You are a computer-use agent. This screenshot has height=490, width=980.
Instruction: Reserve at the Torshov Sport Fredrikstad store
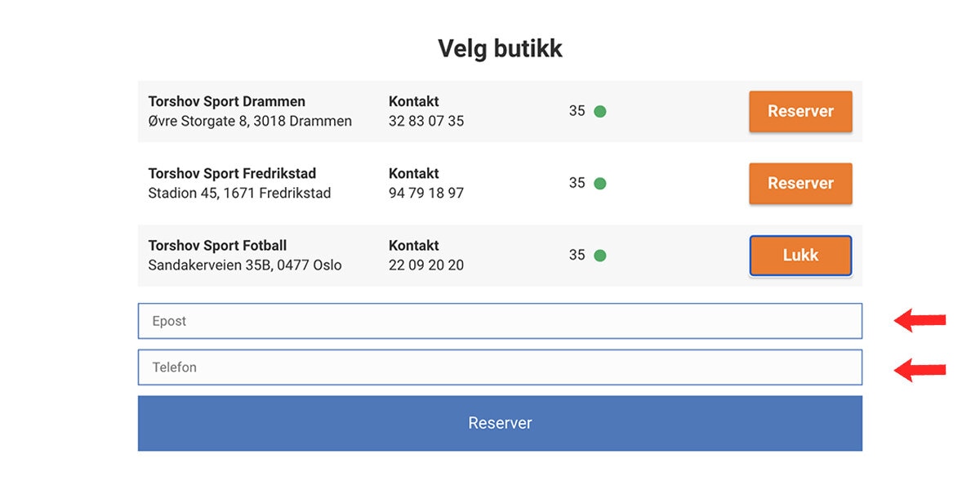[800, 183]
